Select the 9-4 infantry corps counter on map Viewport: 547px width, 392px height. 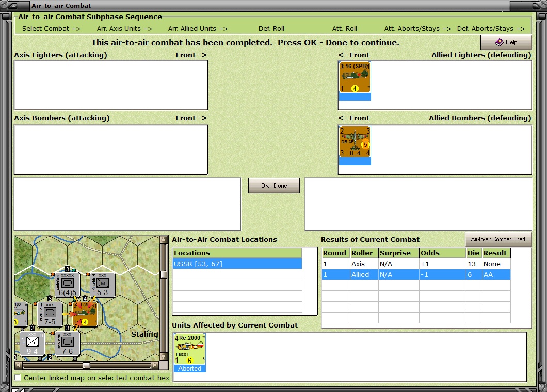point(32,343)
